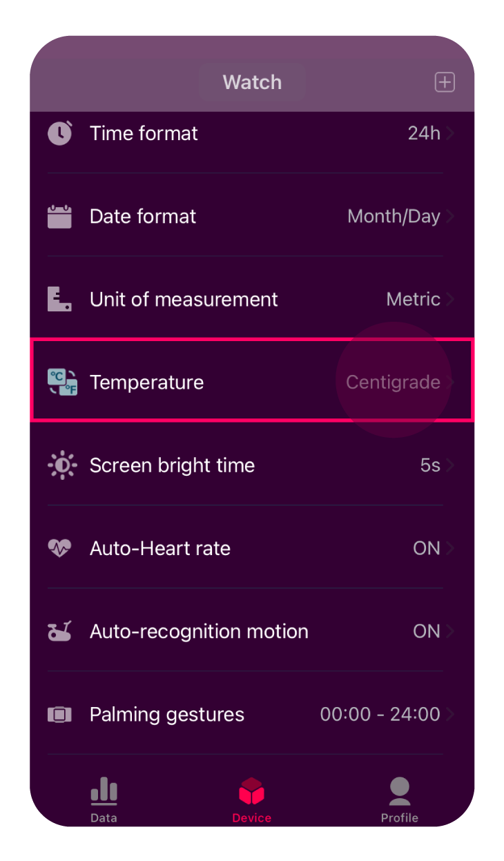Open Screen bright time options via chevron

[452, 465]
